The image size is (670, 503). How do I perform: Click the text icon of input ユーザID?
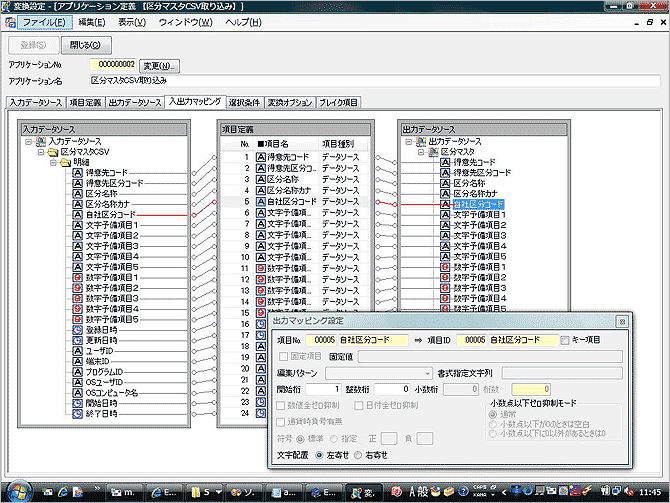(x=77, y=351)
